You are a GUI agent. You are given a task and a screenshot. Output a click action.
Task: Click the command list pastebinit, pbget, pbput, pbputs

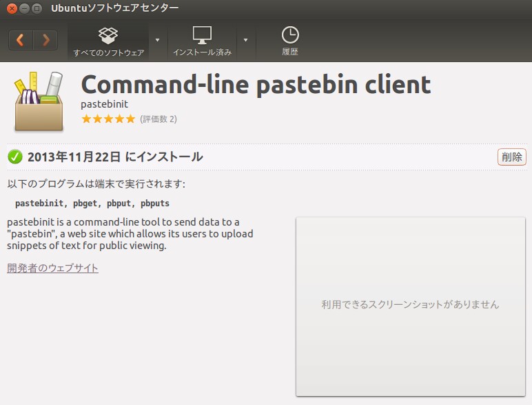pyautogui.click(x=92, y=204)
